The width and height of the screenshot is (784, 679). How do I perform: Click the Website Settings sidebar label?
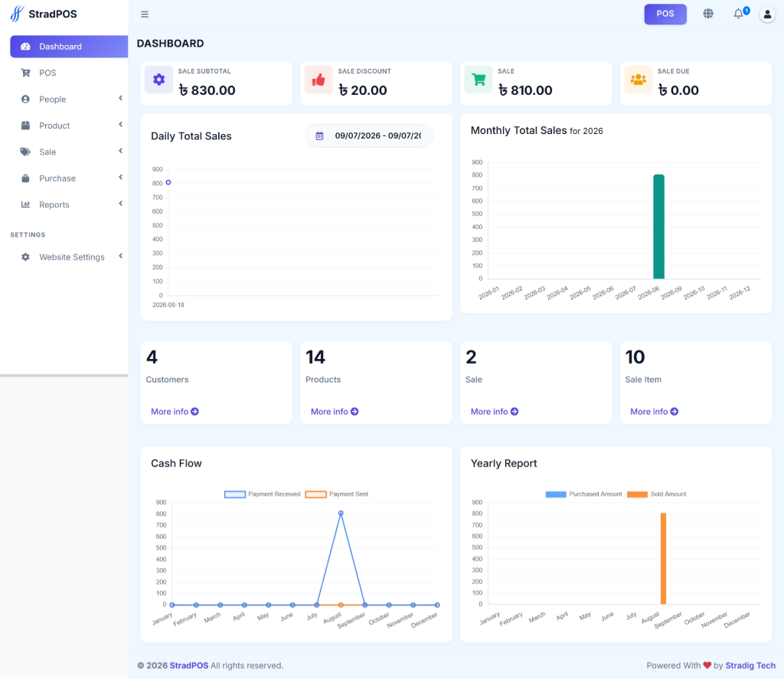(x=72, y=257)
